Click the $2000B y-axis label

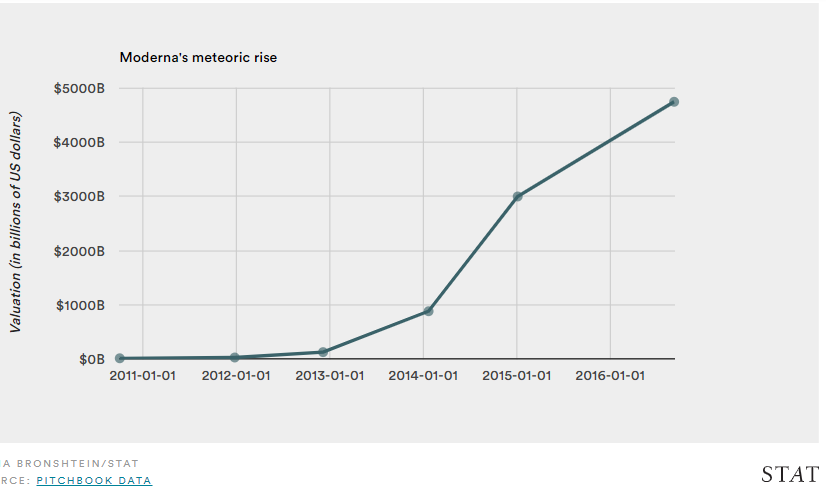(x=79, y=251)
